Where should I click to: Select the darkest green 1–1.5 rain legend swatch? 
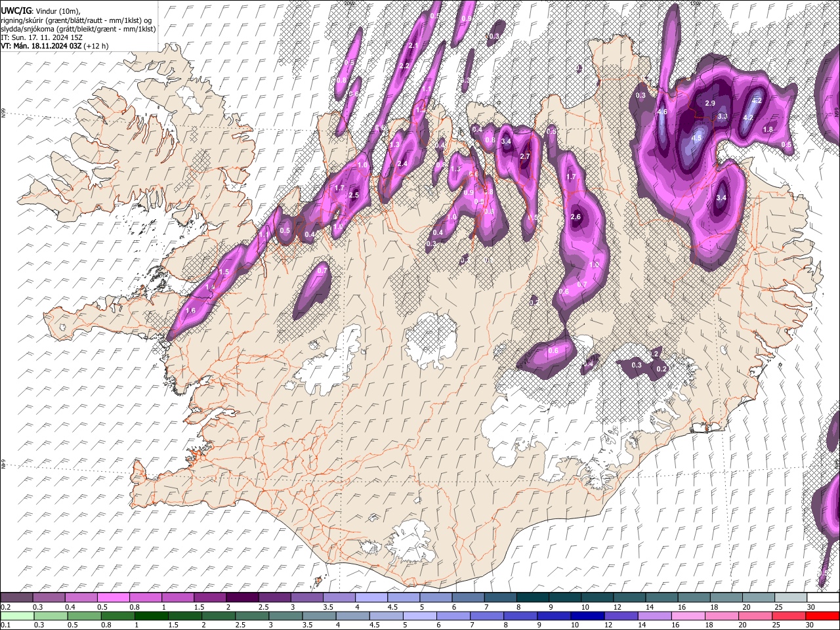150,616
